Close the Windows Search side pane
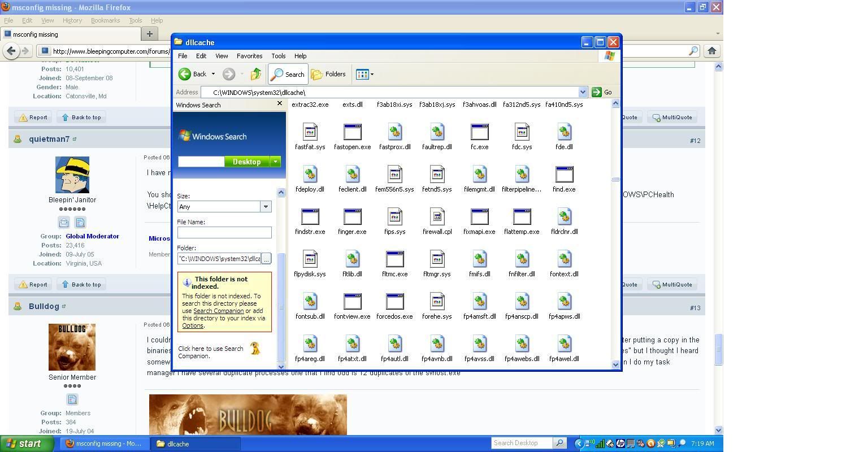 pyautogui.click(x=279, y=104)
